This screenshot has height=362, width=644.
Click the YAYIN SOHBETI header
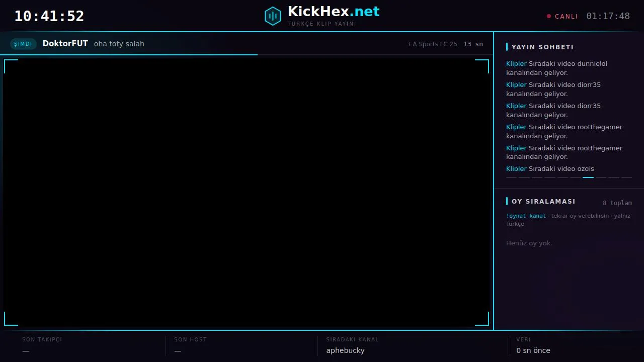click(542, 47)
